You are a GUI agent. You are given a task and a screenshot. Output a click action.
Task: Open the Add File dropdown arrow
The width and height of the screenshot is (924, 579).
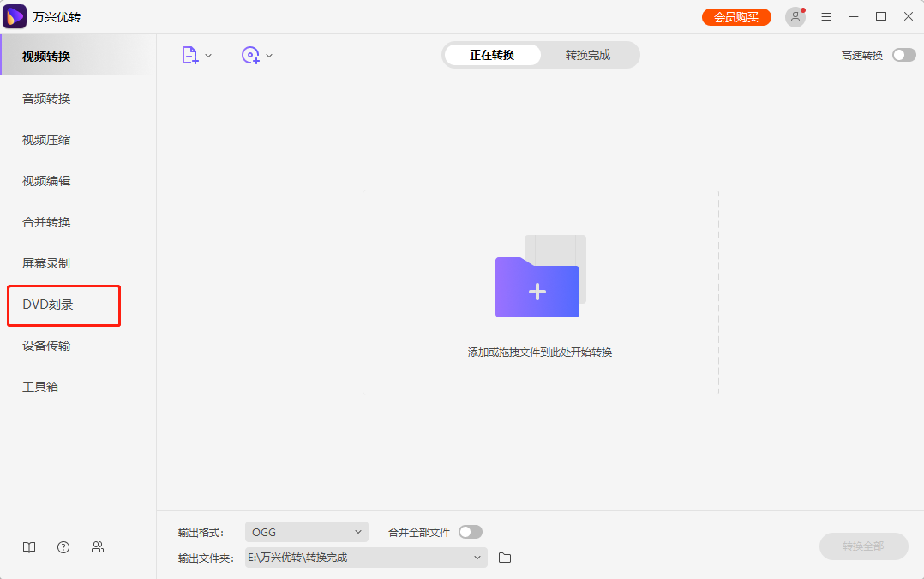coord(208,54)
